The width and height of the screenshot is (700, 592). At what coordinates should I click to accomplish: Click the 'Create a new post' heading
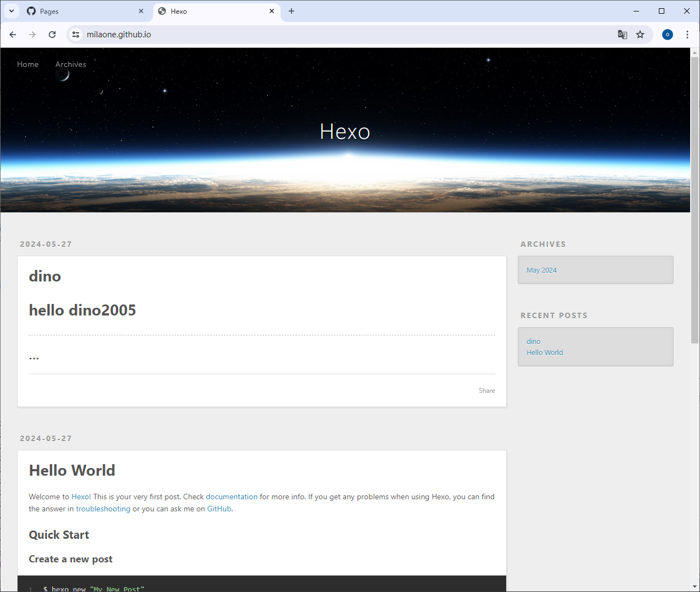70,559
